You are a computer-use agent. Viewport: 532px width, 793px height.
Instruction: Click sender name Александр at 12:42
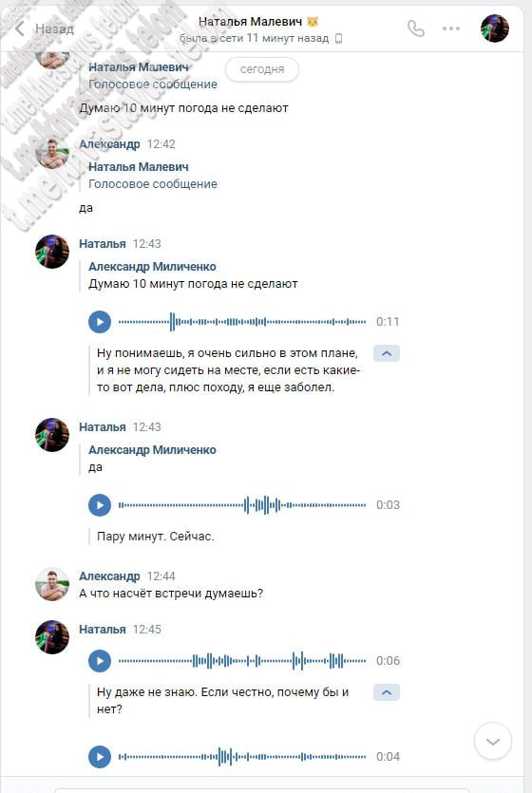coord(109,144)
